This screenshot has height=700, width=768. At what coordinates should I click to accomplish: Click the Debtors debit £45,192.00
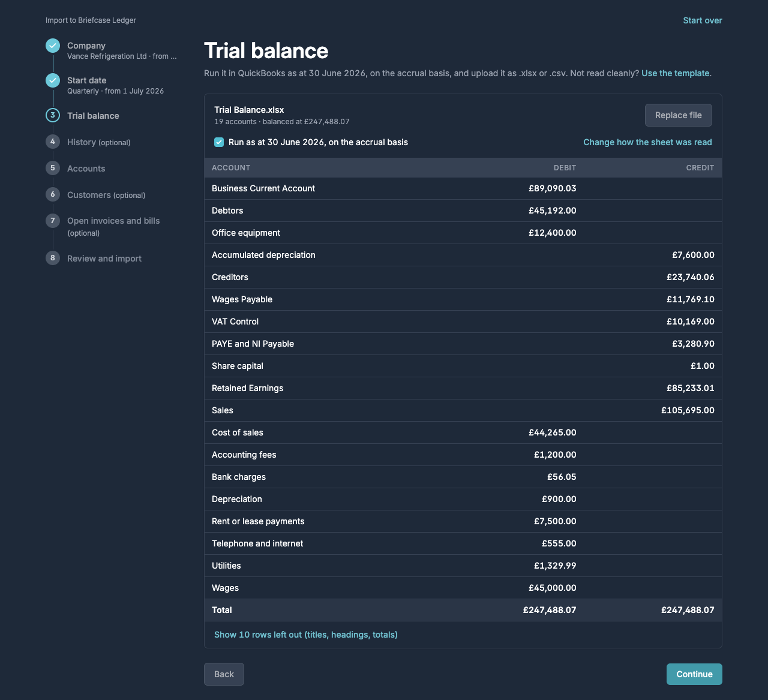(x=553, y=211)
